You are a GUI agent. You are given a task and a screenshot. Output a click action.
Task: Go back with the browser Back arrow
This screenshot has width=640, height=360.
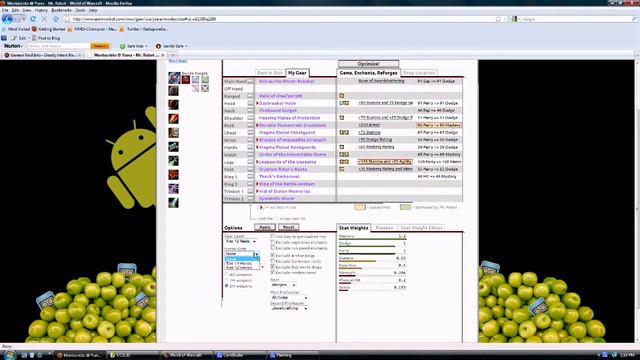(x=7, y=19)
